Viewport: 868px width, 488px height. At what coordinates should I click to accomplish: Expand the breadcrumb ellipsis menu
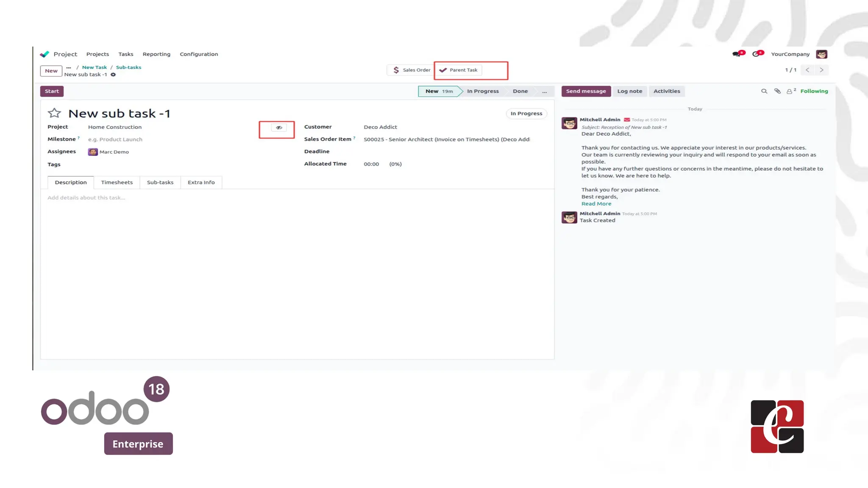tap(69, 67)
